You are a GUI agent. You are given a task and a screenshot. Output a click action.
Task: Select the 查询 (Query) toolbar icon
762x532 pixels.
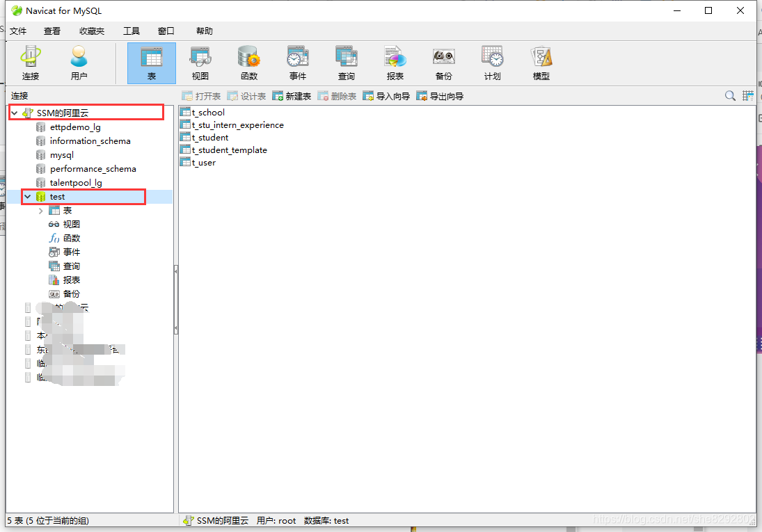tap(346, 63)
